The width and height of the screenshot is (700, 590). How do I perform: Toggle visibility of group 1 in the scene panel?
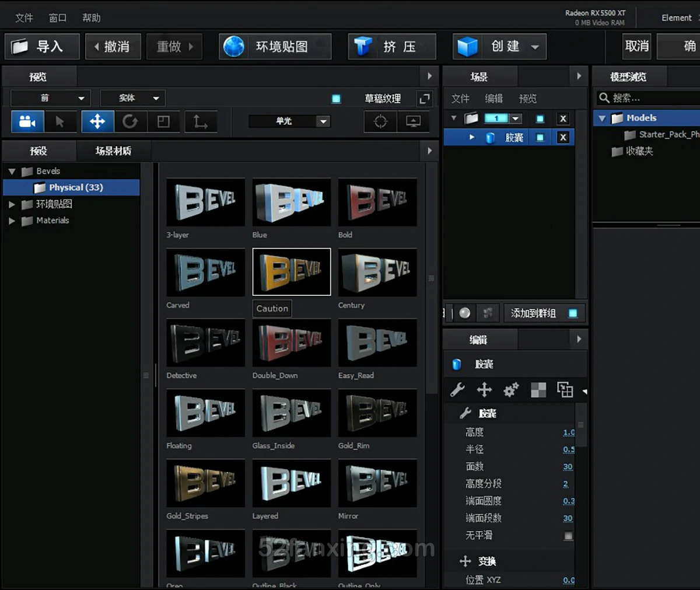coord(540,118)
